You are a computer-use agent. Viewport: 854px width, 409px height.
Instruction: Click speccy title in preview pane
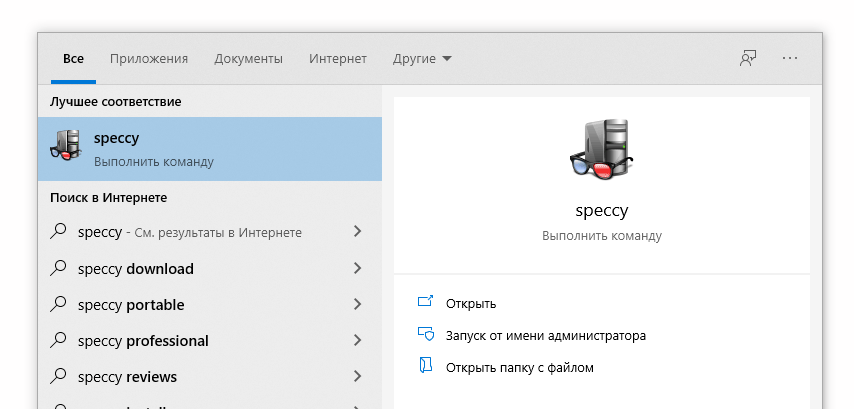(x=601, y=211)
